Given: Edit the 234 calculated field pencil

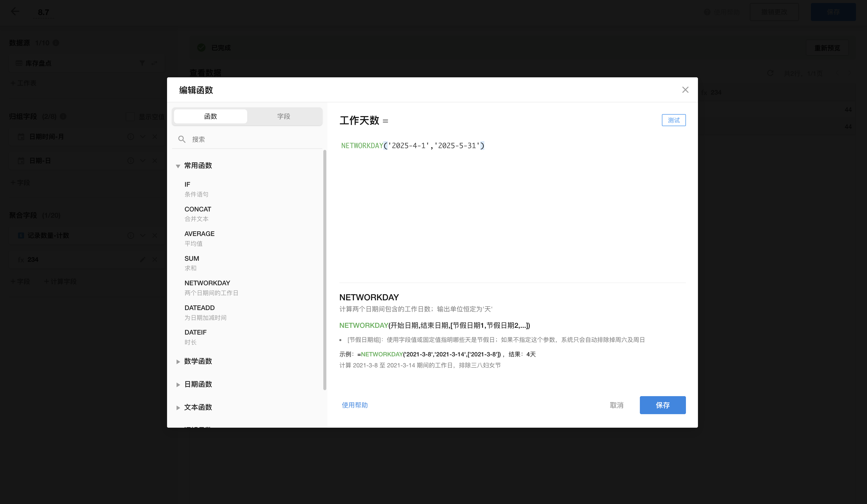Looking at the screenshot, I should tap(142, 260).
